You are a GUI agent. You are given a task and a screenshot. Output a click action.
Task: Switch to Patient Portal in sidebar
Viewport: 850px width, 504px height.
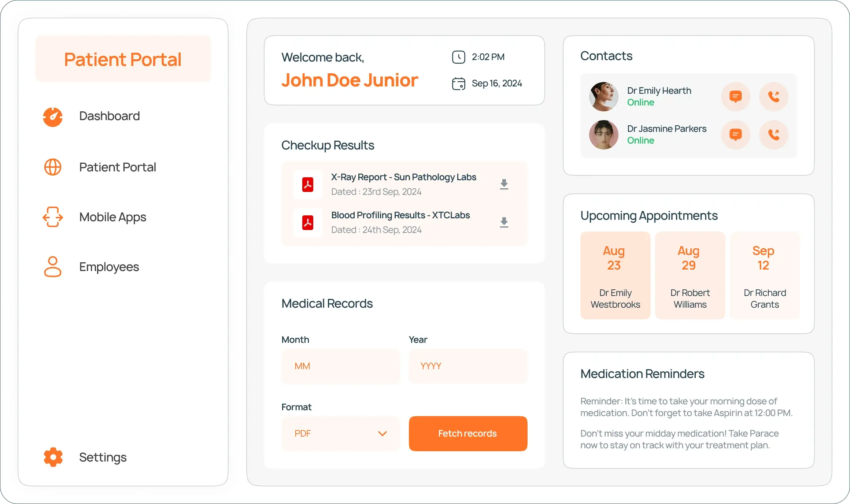118,167
